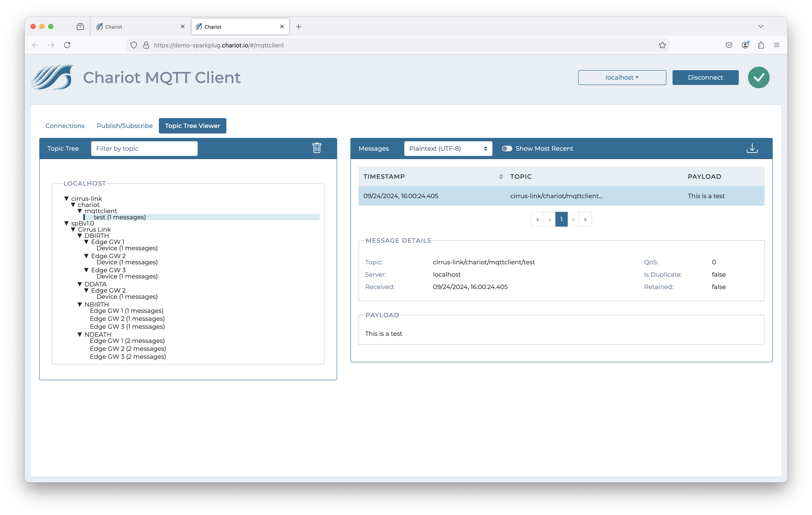This screenshot has height=515, width=812.
Task: Close the active Chariot browser tab
Action: click(x=282, y=26)
